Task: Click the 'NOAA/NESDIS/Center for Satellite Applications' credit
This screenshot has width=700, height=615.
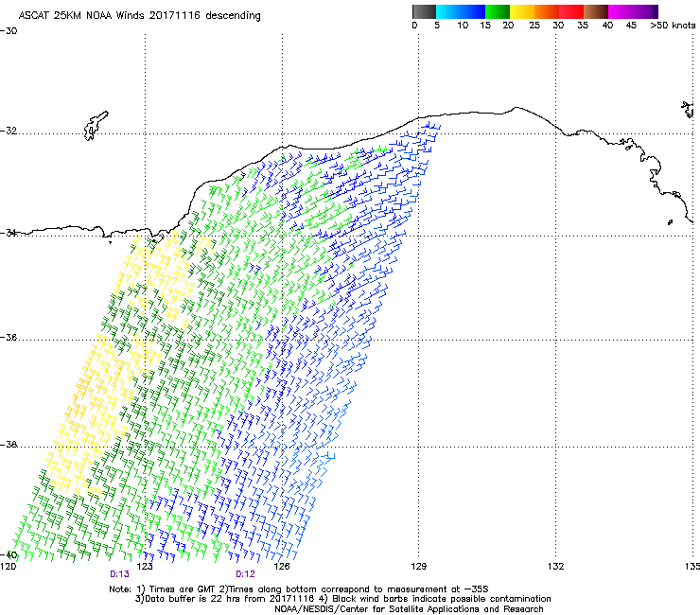Action: [409, 609]
